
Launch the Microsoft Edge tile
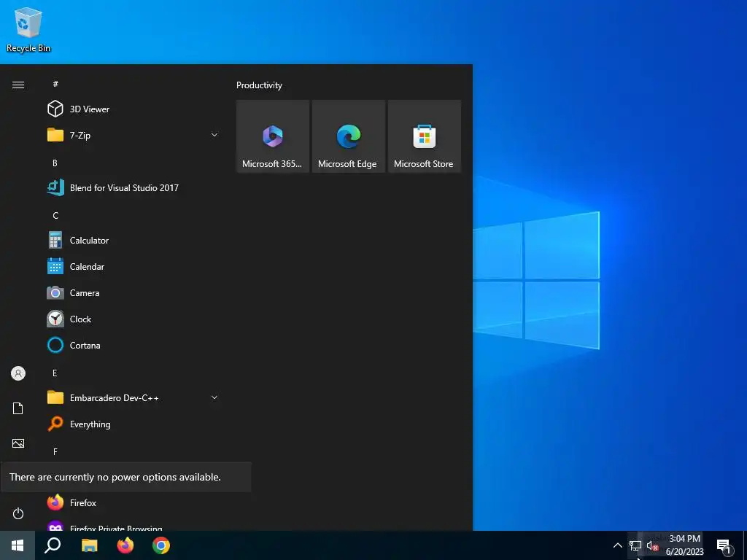tap(349, 136)
